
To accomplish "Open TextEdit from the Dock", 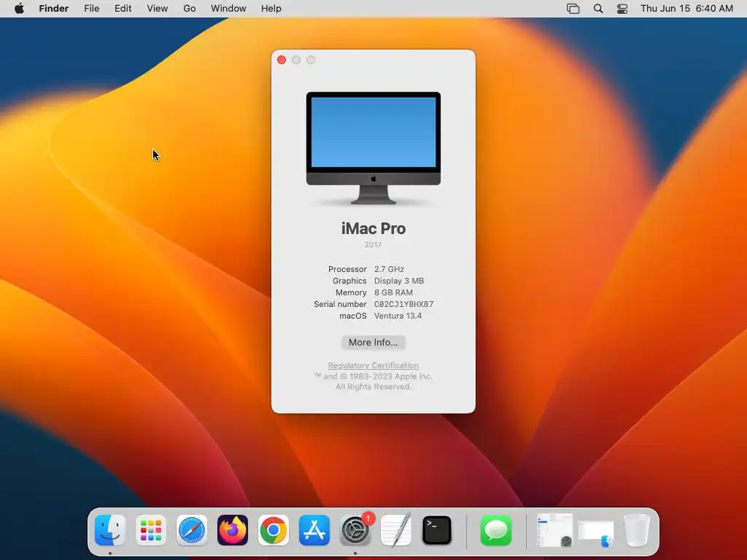I will 396,530.
